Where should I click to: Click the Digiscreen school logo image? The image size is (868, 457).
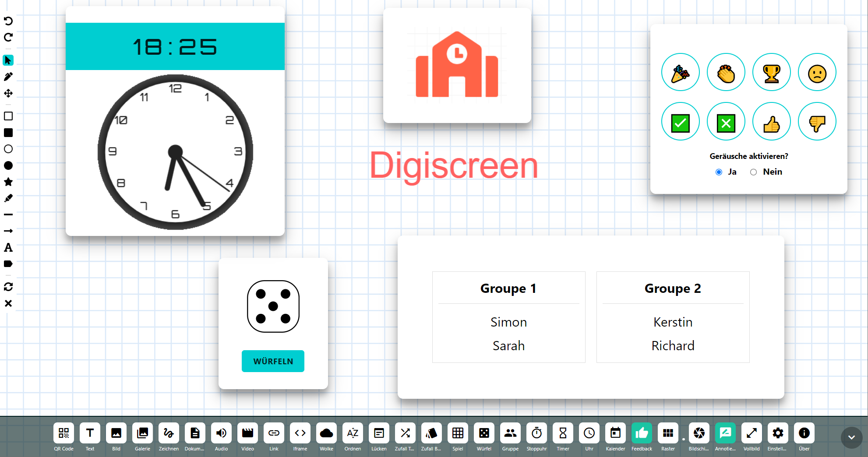457,65
